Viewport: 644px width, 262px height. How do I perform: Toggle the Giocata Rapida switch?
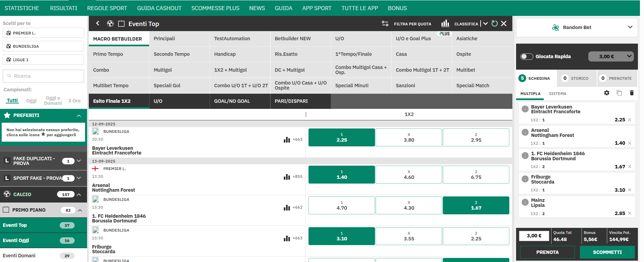(527, 56)
